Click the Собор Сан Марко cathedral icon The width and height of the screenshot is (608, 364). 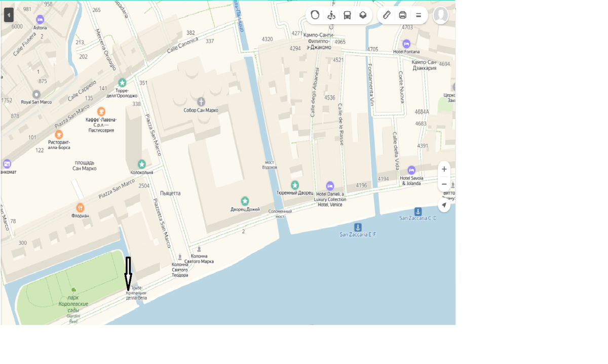coord(201,102)
